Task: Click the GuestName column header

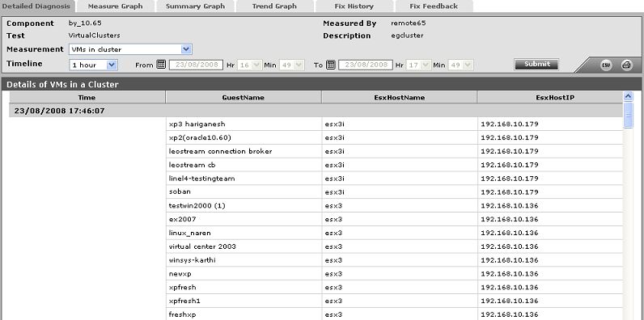Action: click(244, 97)
